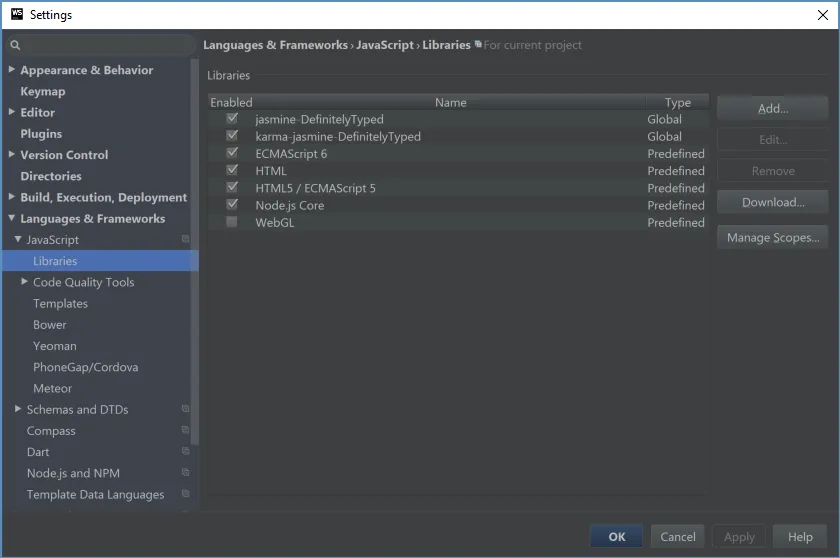
Task: Click the Cancel button
Action: (x=678, y=537)
